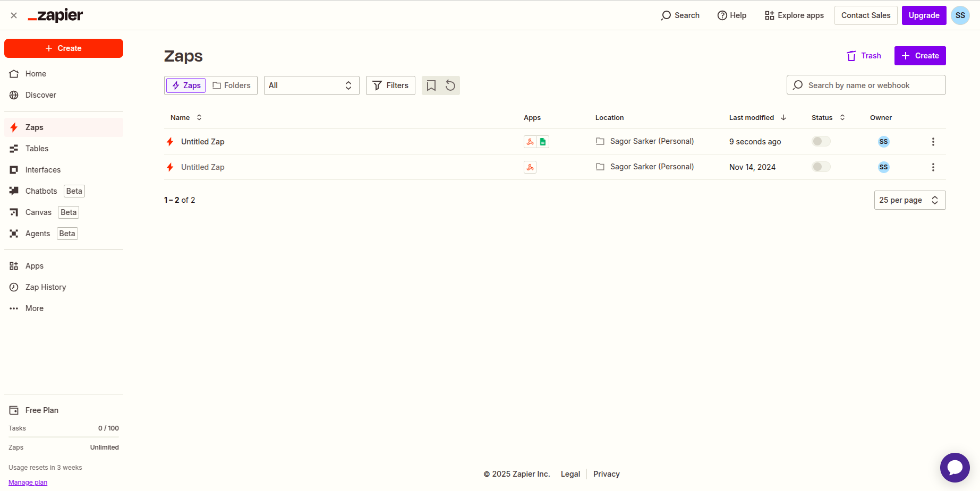
Task: Open Canvas in the sidebar
Action: [x=64, y=212]
